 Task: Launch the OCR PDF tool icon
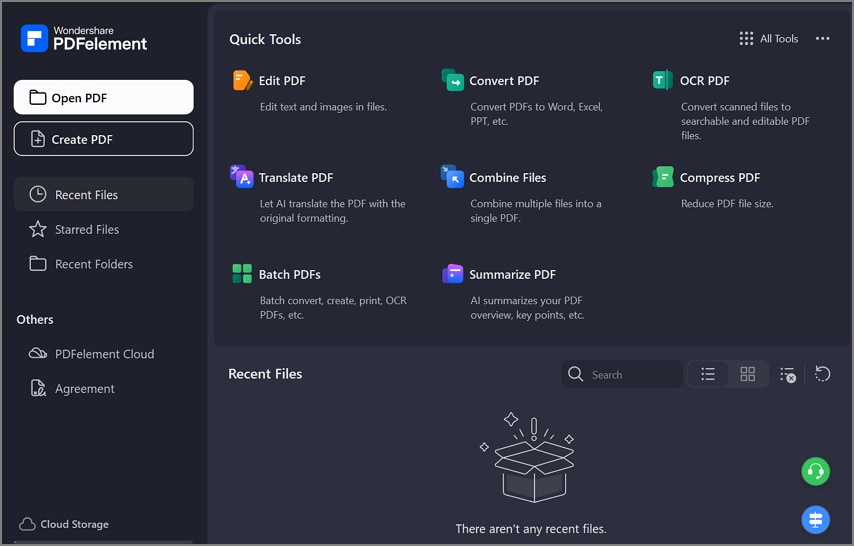point(663,80)
